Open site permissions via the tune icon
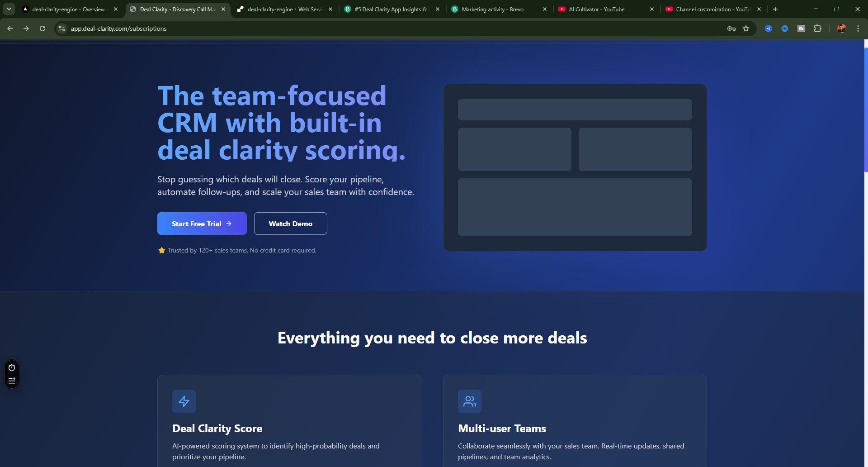Image resolution: width=868 pixels, height=467 pixels. (x=61, y=28)
